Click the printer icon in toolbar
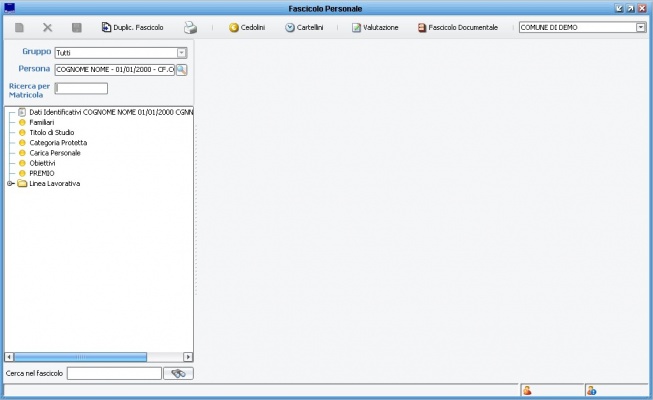Image resolution: width=653 pixels, height=400 pixels. click(x=190, y=28)
